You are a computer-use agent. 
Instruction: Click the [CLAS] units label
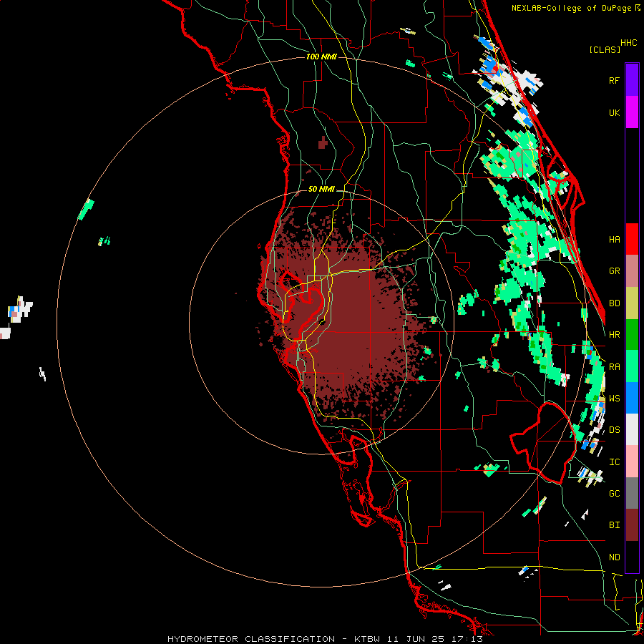pyautogui.click(x=605, y=49)
